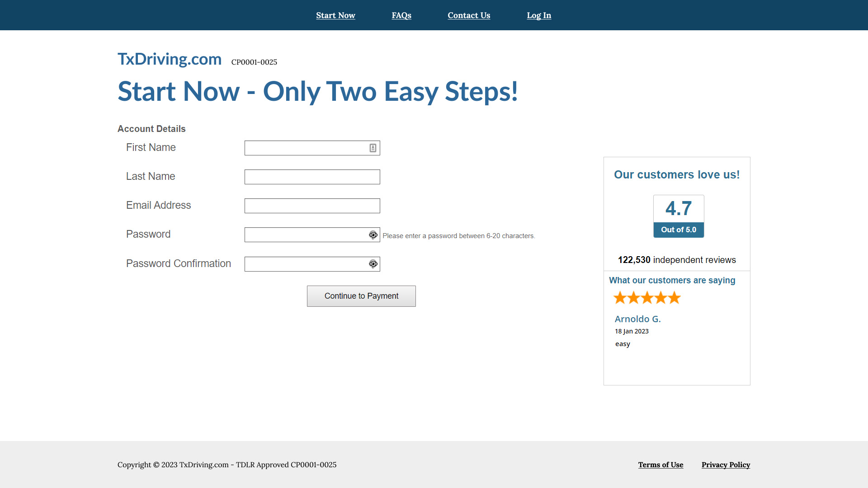Click the 'Account Details' section heading
Image resolution: width=868 pixels, height=488 pixels.
click(151, 129)
